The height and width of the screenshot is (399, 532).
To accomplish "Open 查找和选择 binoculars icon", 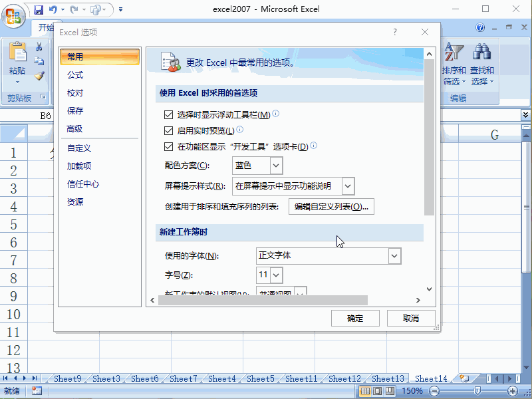I will point(481,64).
